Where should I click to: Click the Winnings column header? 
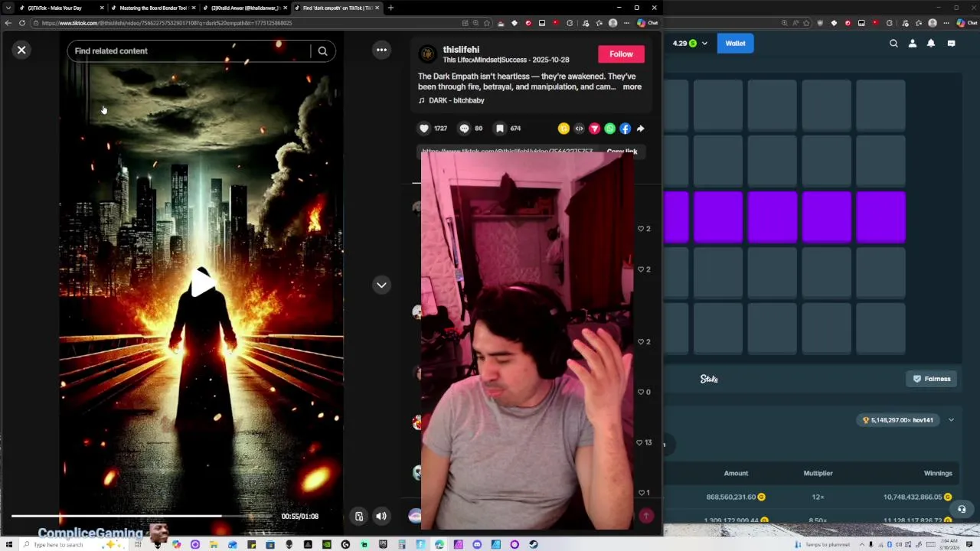pyautogui.click(x=938, y=473)
